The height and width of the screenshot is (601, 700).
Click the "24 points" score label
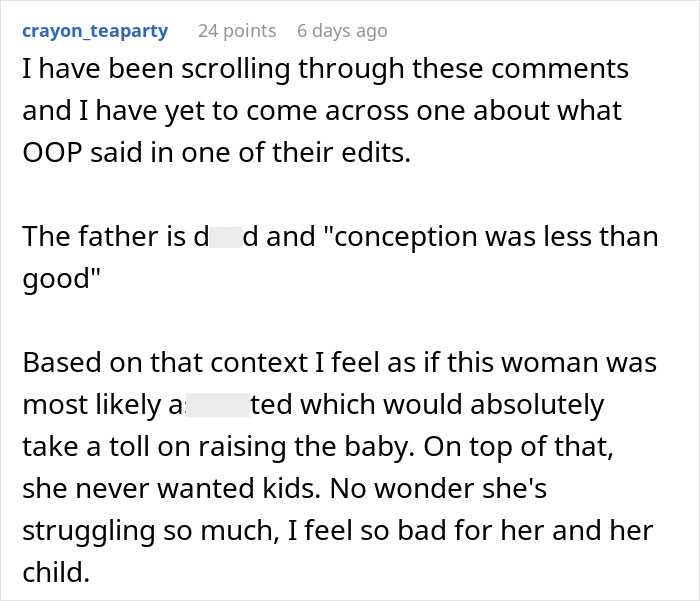point(237,31)
